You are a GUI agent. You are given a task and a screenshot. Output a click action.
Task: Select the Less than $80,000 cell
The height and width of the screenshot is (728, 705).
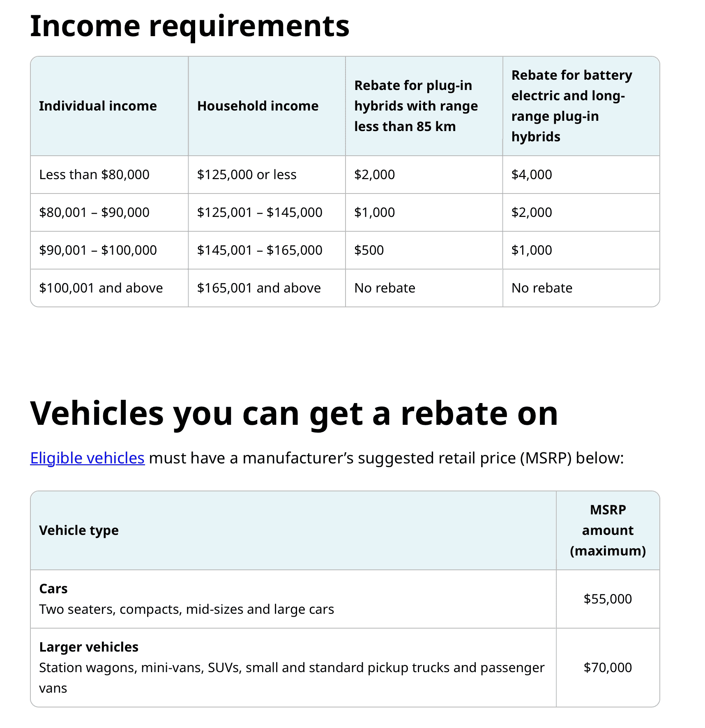tap(94, 175)
